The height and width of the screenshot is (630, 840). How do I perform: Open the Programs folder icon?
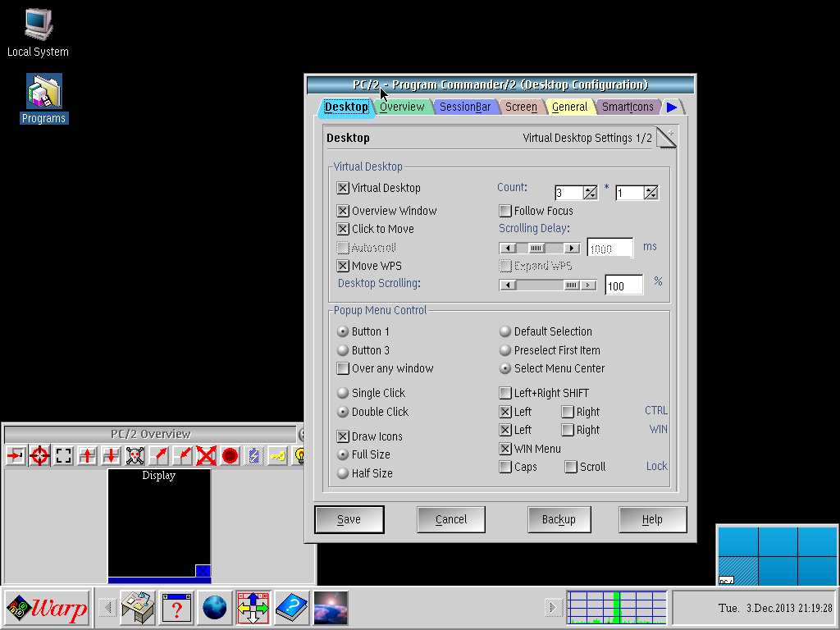click(x=44, y=98)
